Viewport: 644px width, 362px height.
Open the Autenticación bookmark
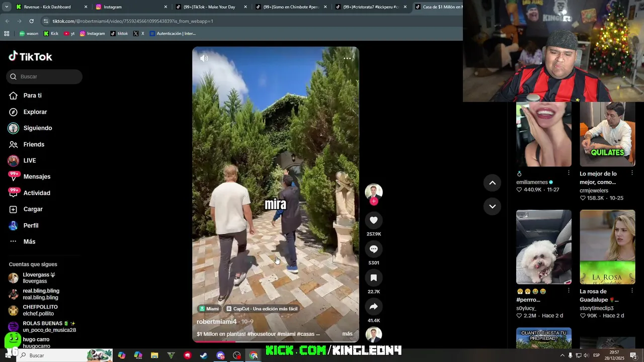pos(172,34)
